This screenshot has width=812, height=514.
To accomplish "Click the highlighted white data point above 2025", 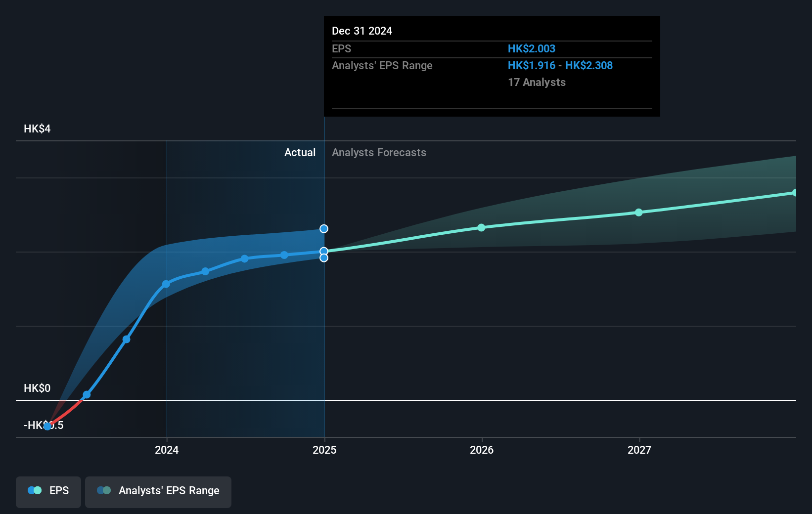I will 324,228.
